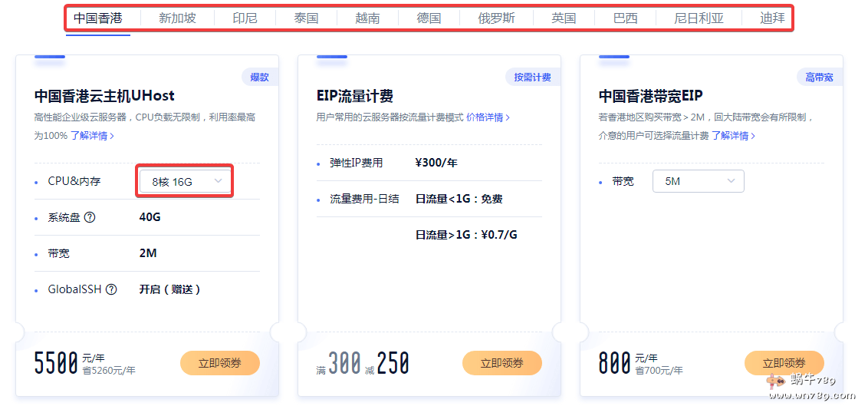This screenshot has height=406, width=868.
Task: Click the ¥300/年 elastic IP fee
Action: [436, 163]
